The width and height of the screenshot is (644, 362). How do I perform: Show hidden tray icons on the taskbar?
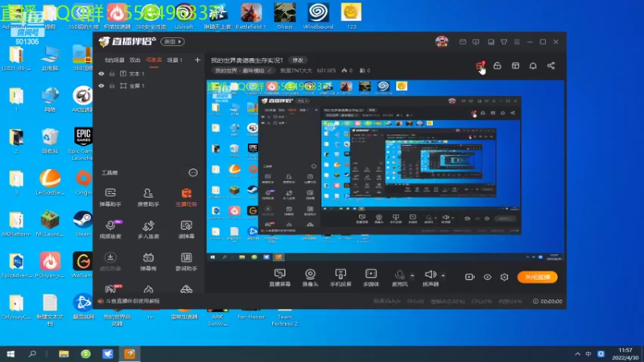pyautogui.click(x=577, y=354)
